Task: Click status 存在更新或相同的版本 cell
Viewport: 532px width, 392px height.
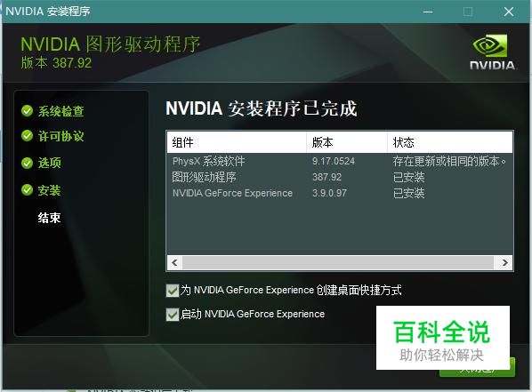Action: point(449,161)
